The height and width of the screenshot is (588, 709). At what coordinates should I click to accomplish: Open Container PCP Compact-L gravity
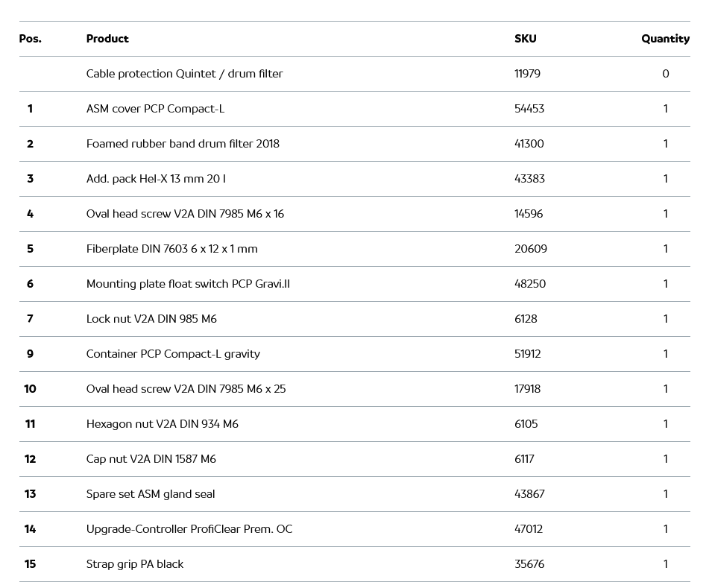coord(173,354)
